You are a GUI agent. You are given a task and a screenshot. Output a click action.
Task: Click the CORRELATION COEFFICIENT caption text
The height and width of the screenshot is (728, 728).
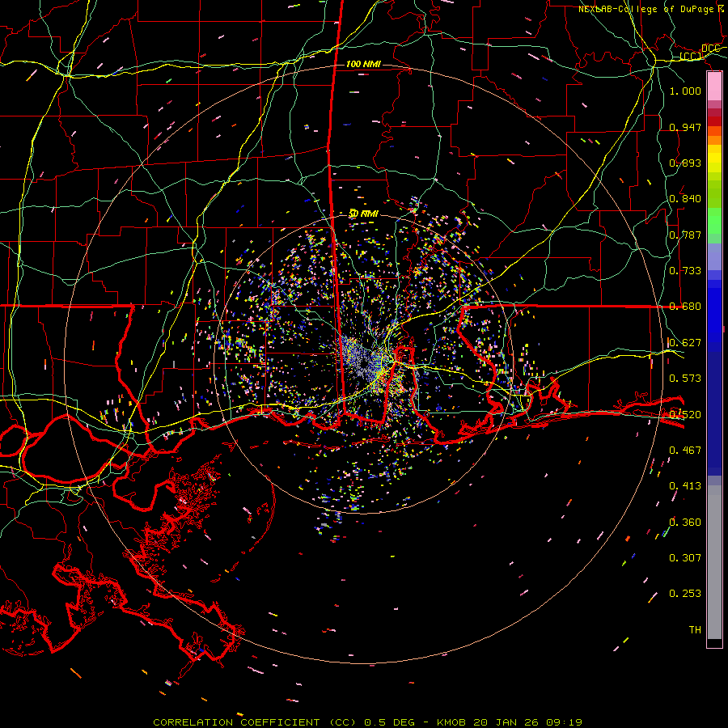click(x=237, y=722)
